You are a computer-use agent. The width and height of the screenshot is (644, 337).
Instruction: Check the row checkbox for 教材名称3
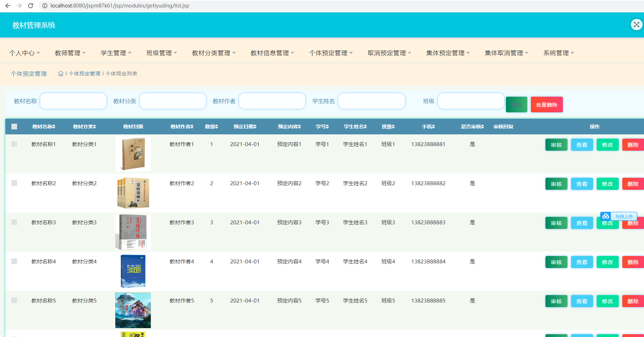coord(14,222)
